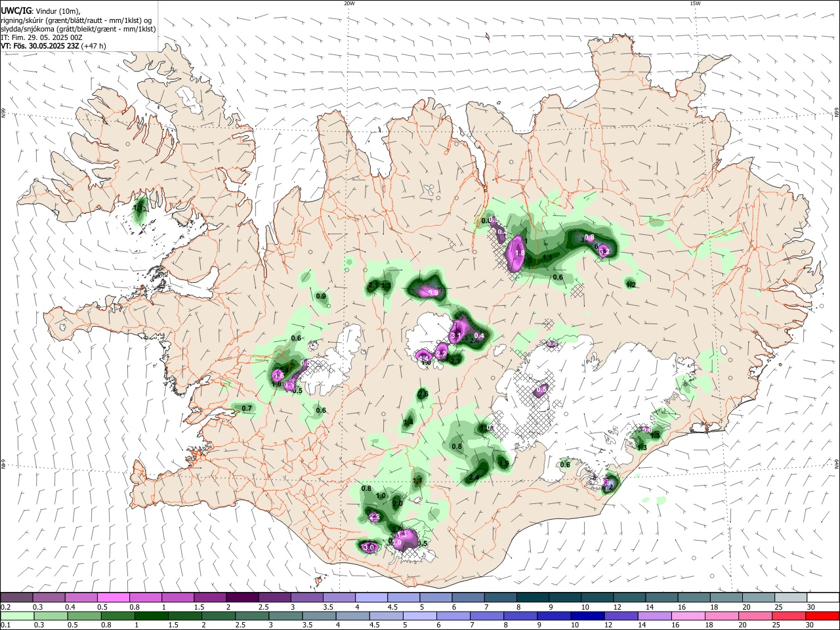Select the grey-blue 20 swatch in snow scale
This screenshot has width=840, height=630.
pyautogui.click(x=759, y=598)
